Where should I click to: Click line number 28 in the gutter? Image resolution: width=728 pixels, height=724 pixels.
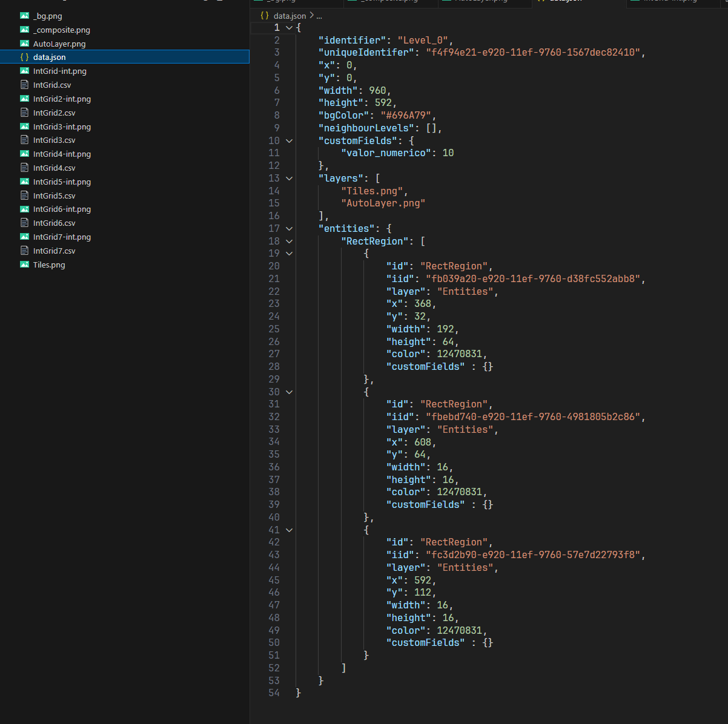tap(274, 366)
